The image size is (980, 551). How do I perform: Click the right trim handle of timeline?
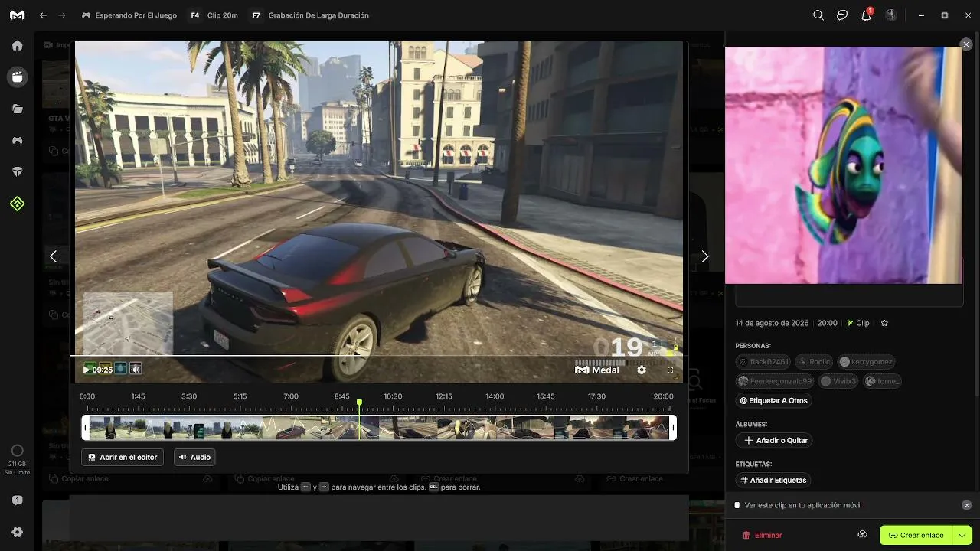(673, 427)
